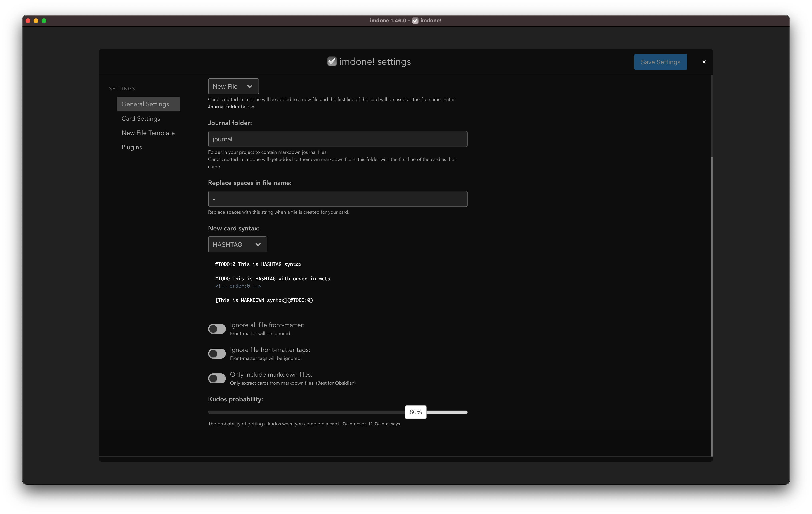Expand the New File dropdown
Viewport: 812px width, 514px height.
click(x=233, y=86)
